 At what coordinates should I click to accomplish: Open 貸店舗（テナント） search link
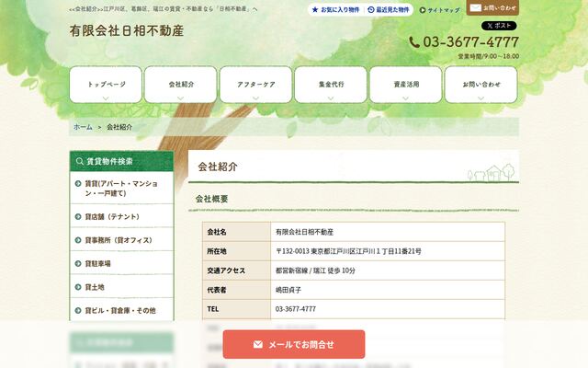pos(122,217)
